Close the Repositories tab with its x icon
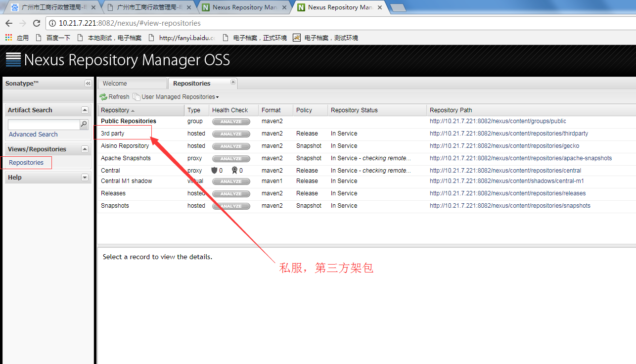Image resolution: width=636 pixels, height=364 pixels. pos(233,82)
